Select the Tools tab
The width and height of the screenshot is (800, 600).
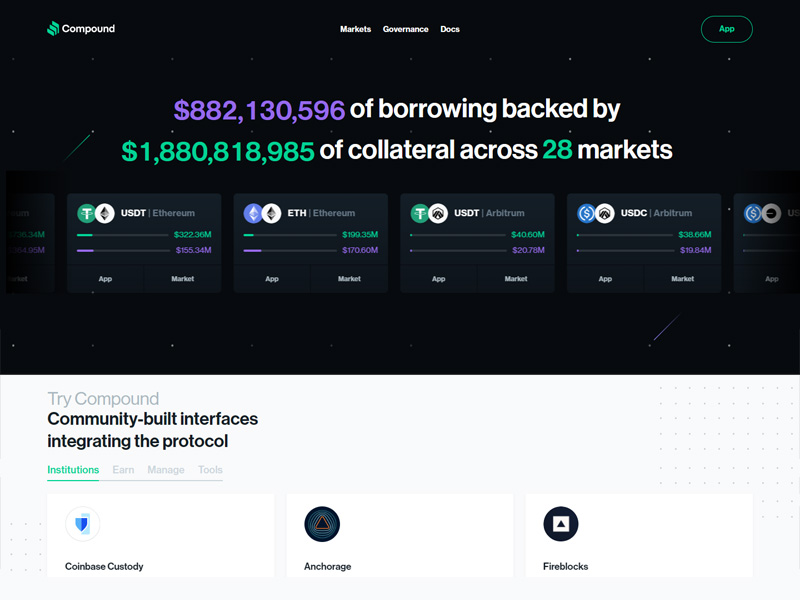tap(210, 470)
